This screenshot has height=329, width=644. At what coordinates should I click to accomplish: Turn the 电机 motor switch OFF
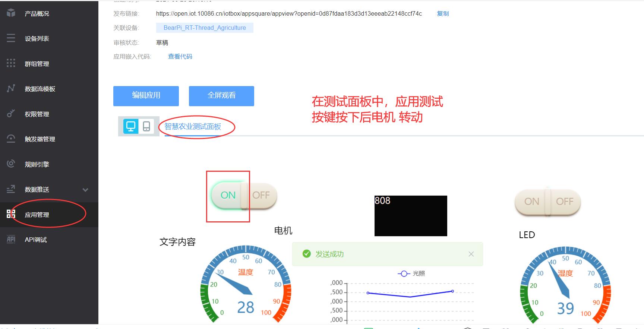(x=261, y=195)
